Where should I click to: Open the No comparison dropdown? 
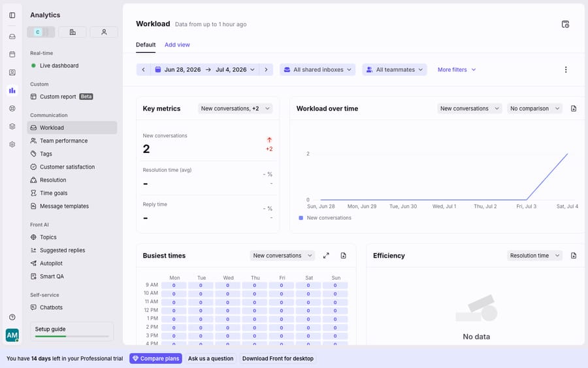pyautogui.click(x=534, y=109)
